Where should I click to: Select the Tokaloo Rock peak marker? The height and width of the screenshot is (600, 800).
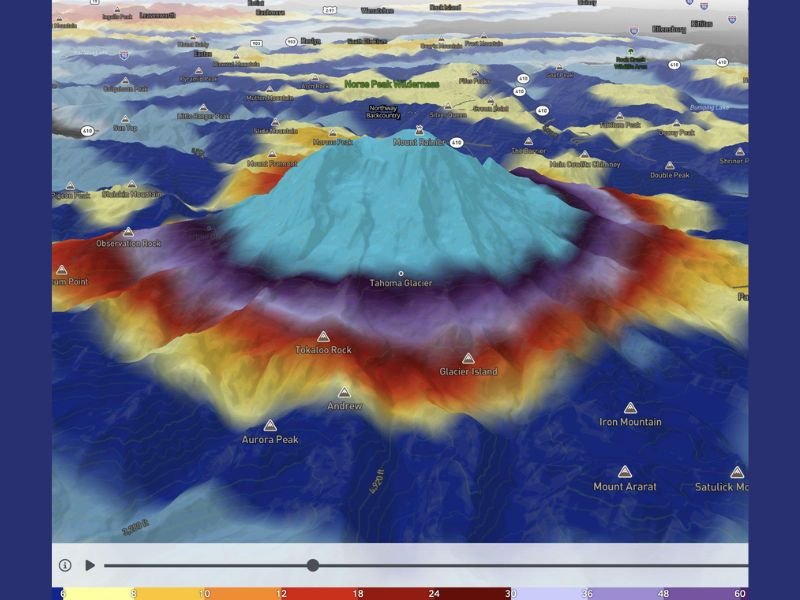323,337
